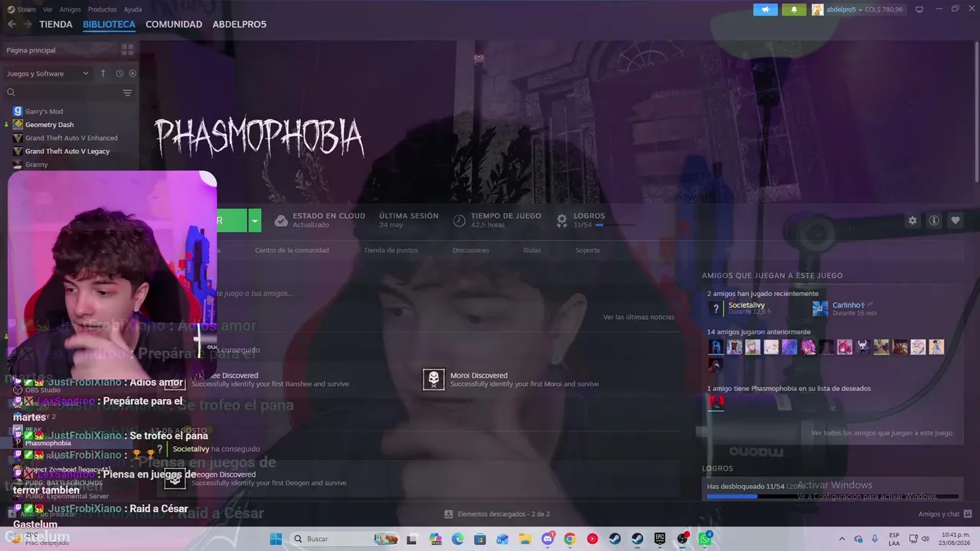
Task: Open the library collections grid view
Action: pos(127,50)
